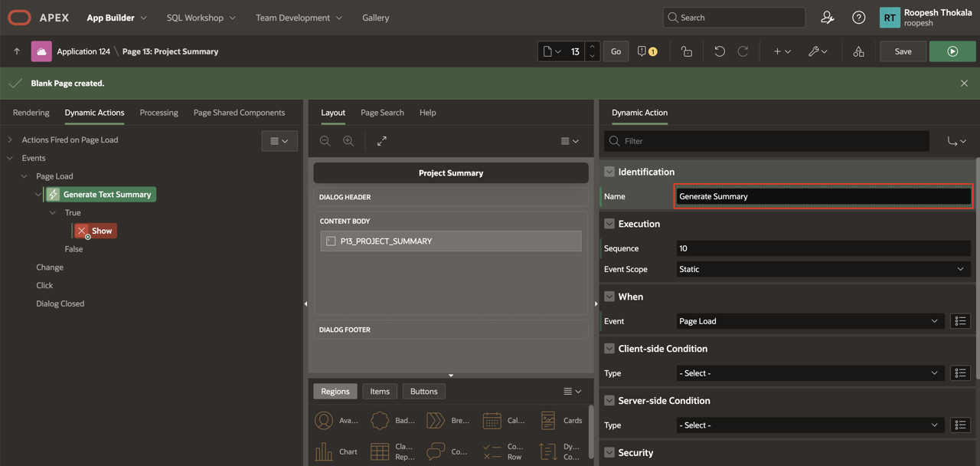Screen dimensions: 980x466
Task: Click the Name input field
Action: tap(822, 196)
